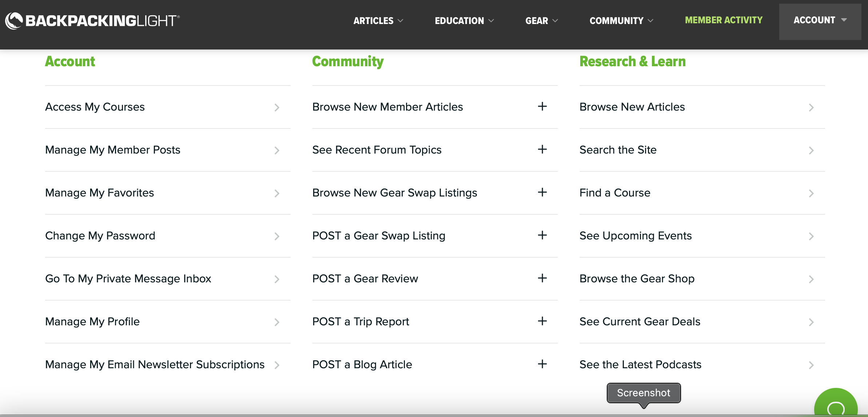Expand POST a Blog Article plus icon
868x417 pixels.
point(542,364)
